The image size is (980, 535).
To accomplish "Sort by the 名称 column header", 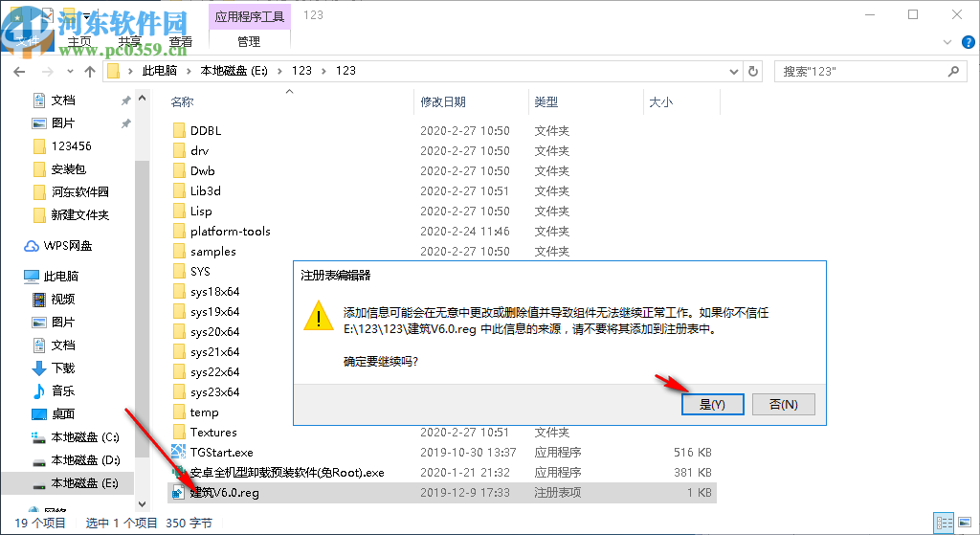I will coord(183,101).
